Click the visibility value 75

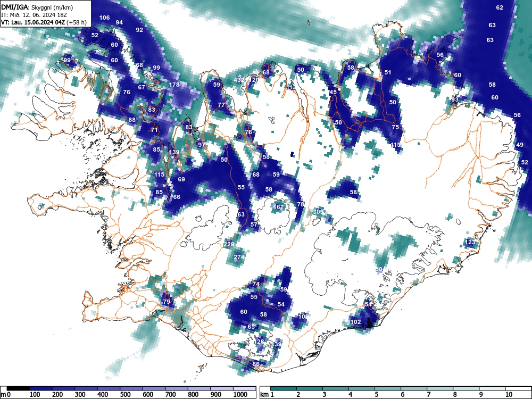[395, 127]
